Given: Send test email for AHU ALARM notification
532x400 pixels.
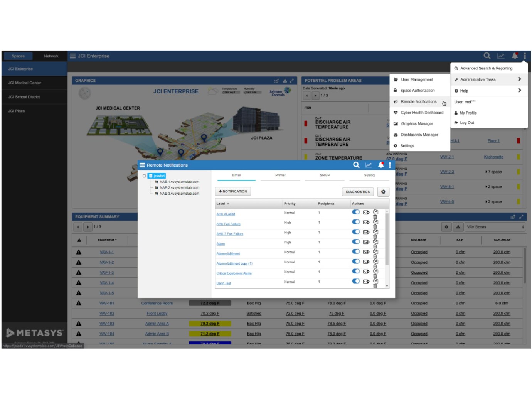Looking at the screenshot, I should (x=365, y=213).
